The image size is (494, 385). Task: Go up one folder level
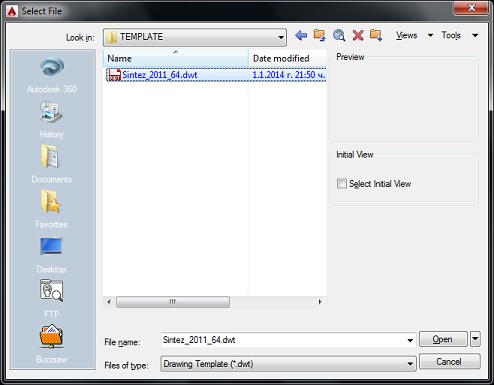[319, 35]
